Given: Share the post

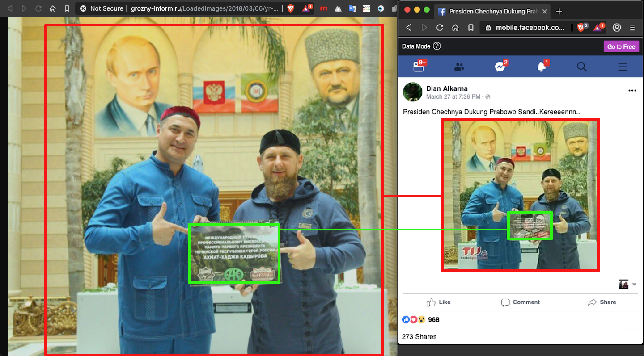Looking at the screenshot, I should pyautogui.click(x=602, y=302).
